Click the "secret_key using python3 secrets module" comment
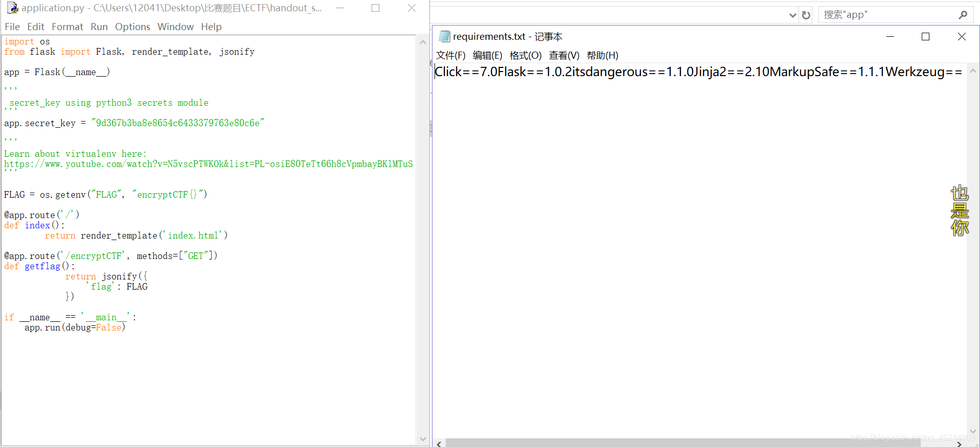Screen dimensions: 980x447 pos(109,103)
